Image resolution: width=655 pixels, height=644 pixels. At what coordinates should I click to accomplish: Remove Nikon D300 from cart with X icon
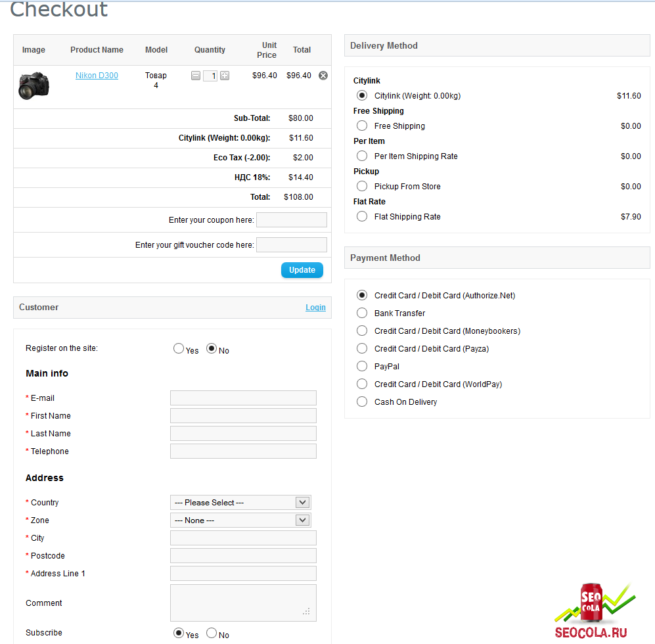click(323, 76)
